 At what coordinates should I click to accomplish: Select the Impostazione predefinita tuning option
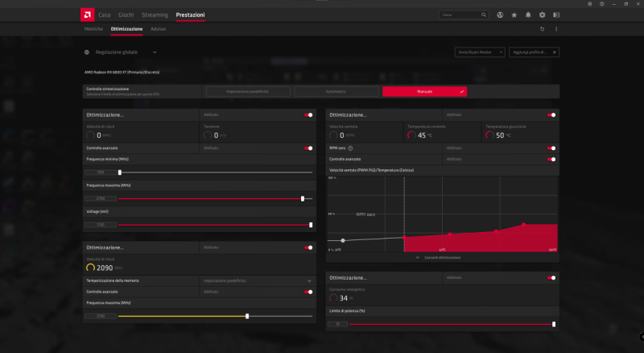tap(247, 91)
